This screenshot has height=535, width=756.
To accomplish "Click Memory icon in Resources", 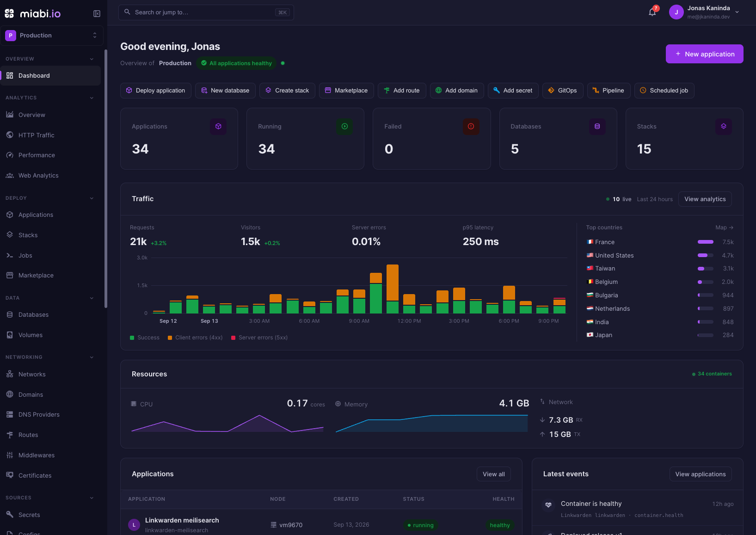I will pyautogui.click(x=338, y=404).
